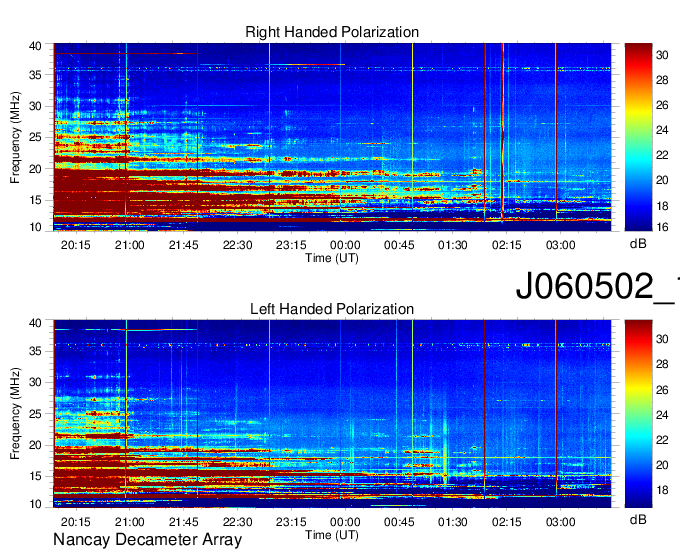Click the "28" value on the Left Handed colorbar
The image size is (680, 552).
[662, 364]
